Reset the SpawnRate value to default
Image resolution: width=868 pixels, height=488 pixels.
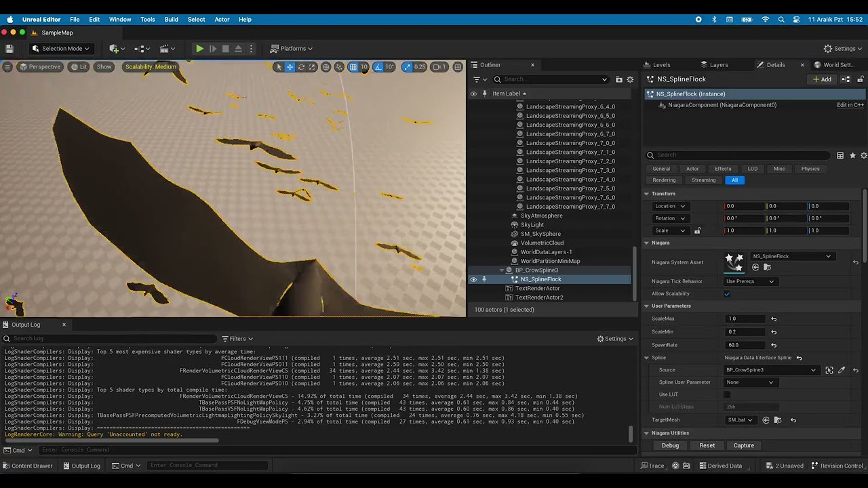point(774,345)
